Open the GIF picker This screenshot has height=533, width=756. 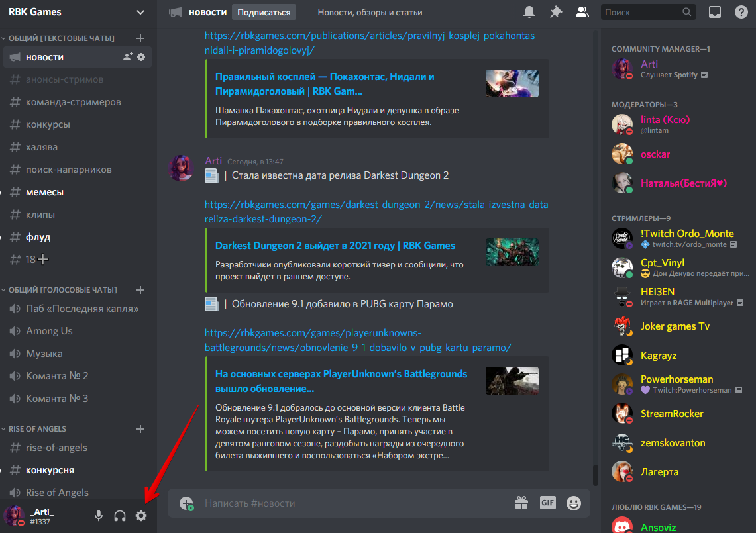pos(548,503)
